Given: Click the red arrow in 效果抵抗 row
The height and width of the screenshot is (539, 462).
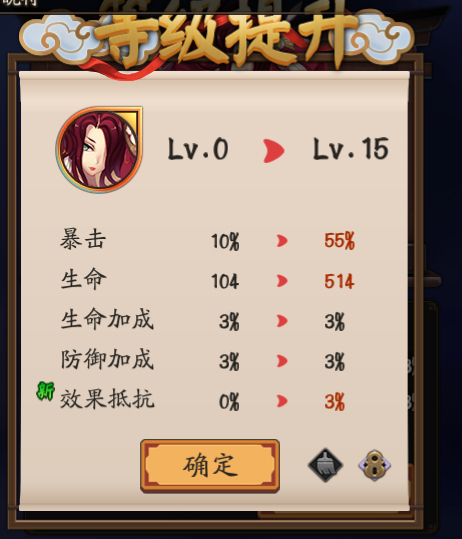Looking at the screenshot, I should (282, 401).
